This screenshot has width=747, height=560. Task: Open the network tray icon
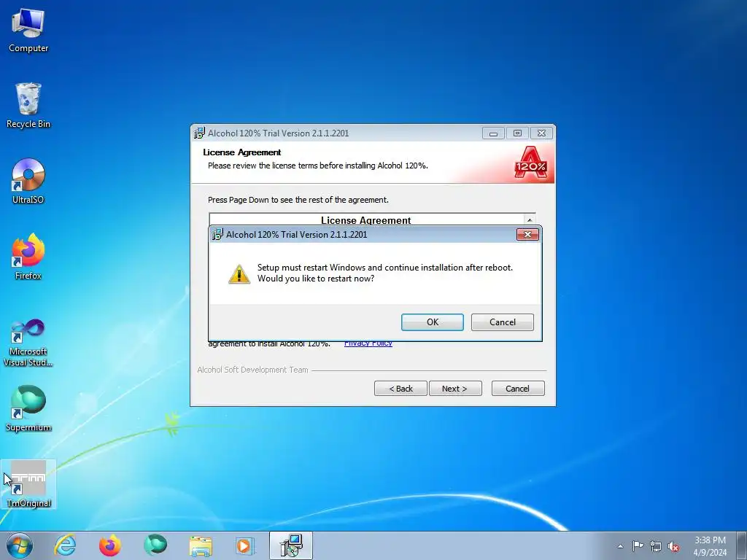coord(656,546)
